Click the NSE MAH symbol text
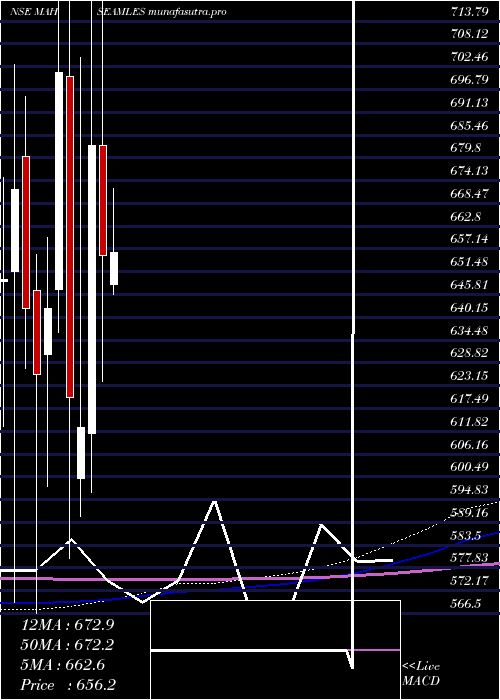Screen dimensions: 500x700 point(34,12)
